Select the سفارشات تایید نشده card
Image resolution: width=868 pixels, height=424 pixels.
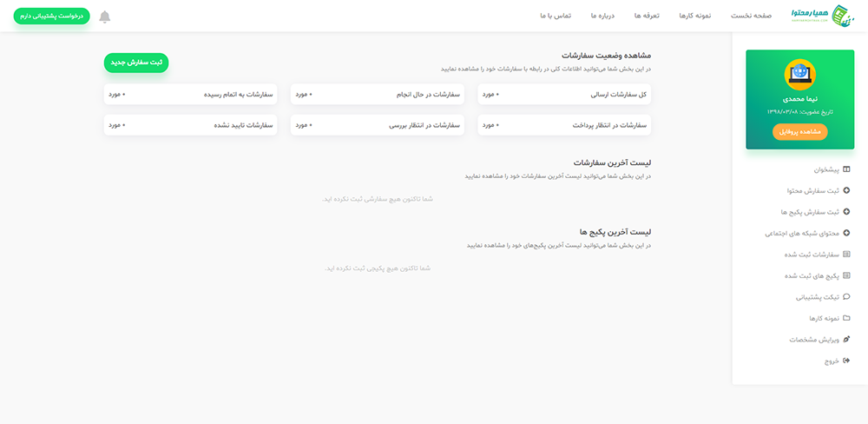point(190,125)
